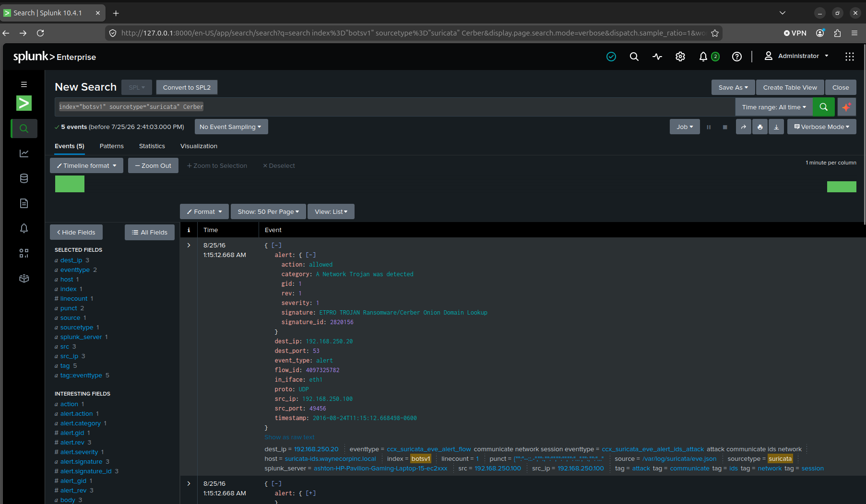Share the search job arrow icon
This screenshot has height=504, width=866.
(x=744, y=127)
